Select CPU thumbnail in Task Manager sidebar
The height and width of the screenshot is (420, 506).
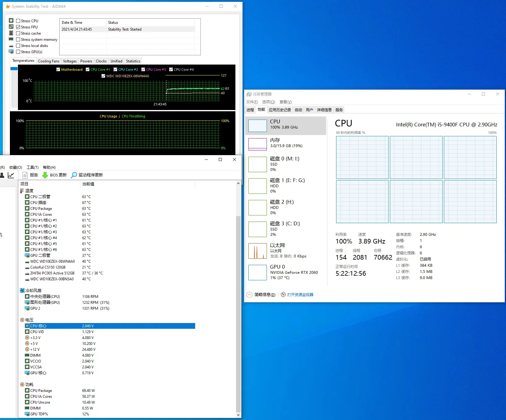pos(258,126)
